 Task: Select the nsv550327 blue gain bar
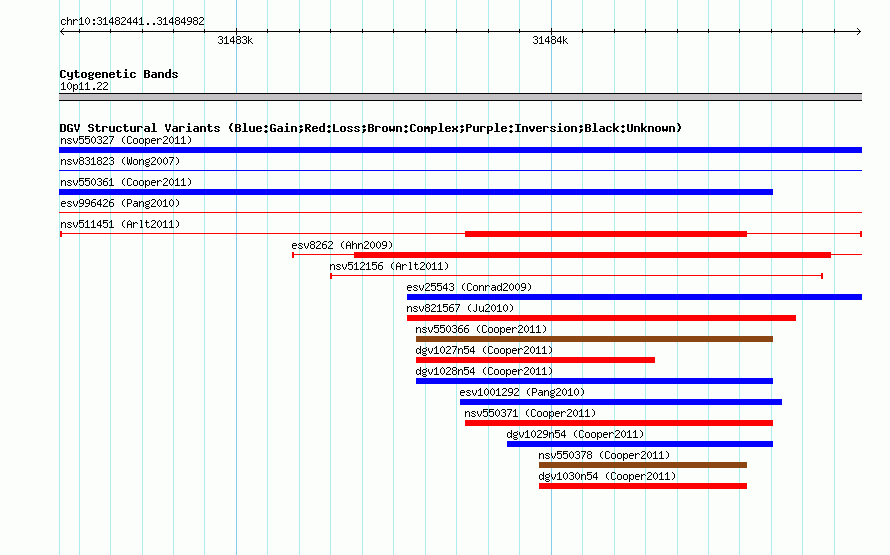(x=460, y=150)
